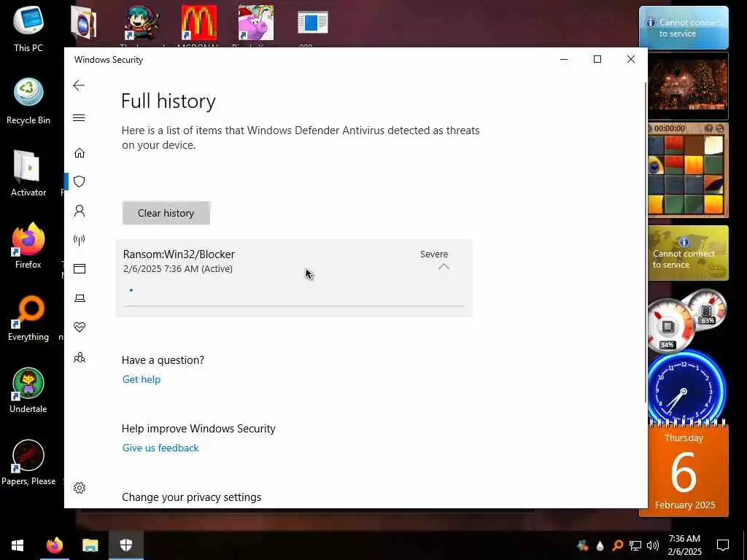Click the Change your privacy settings heading
The height and width of the screenshot is (560, 747).
[192, 497]
